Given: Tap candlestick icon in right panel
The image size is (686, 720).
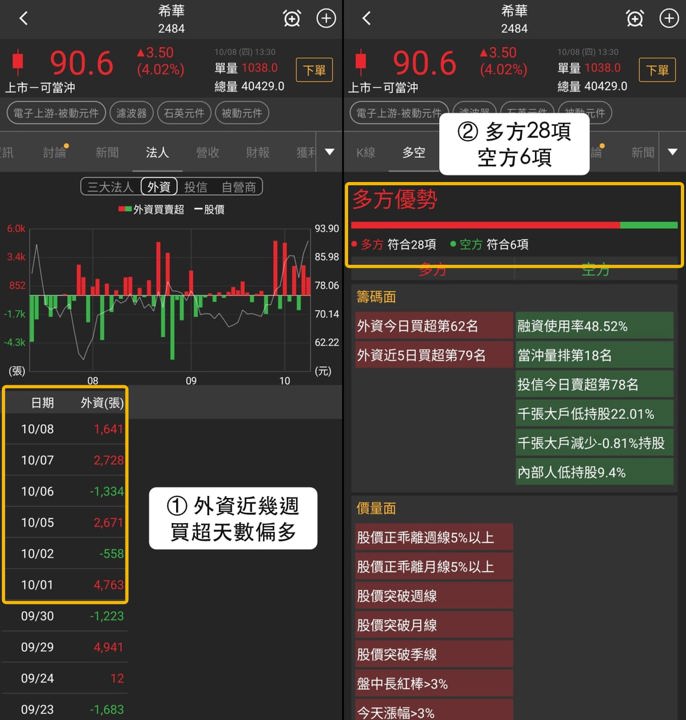Looking at the screenshot, I should click(x=361, y=62).
